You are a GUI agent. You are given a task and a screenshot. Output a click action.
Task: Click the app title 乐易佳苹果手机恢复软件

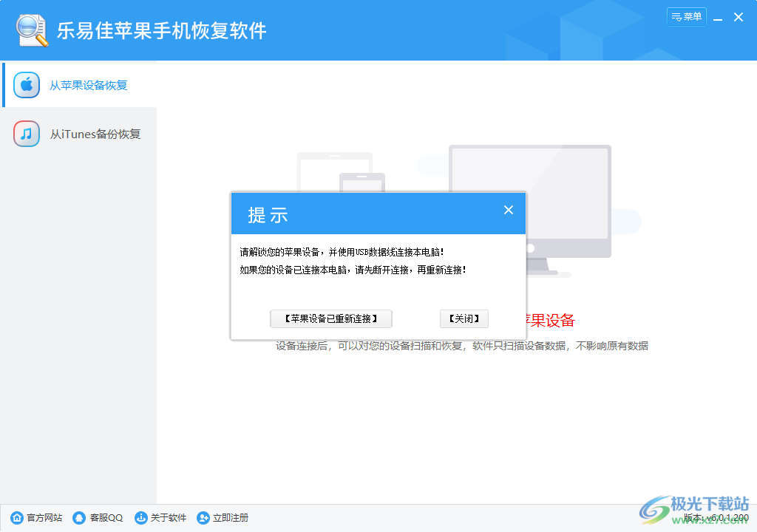point(162,30)
